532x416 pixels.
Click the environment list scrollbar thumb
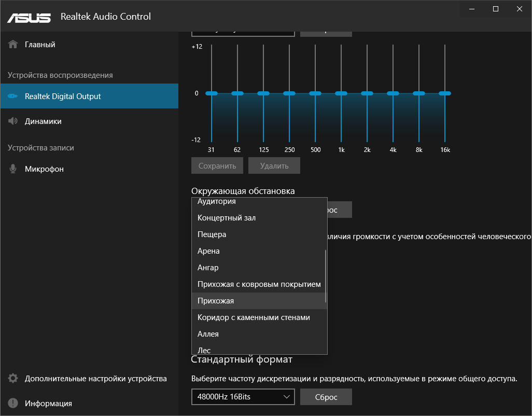pos(326,276)
